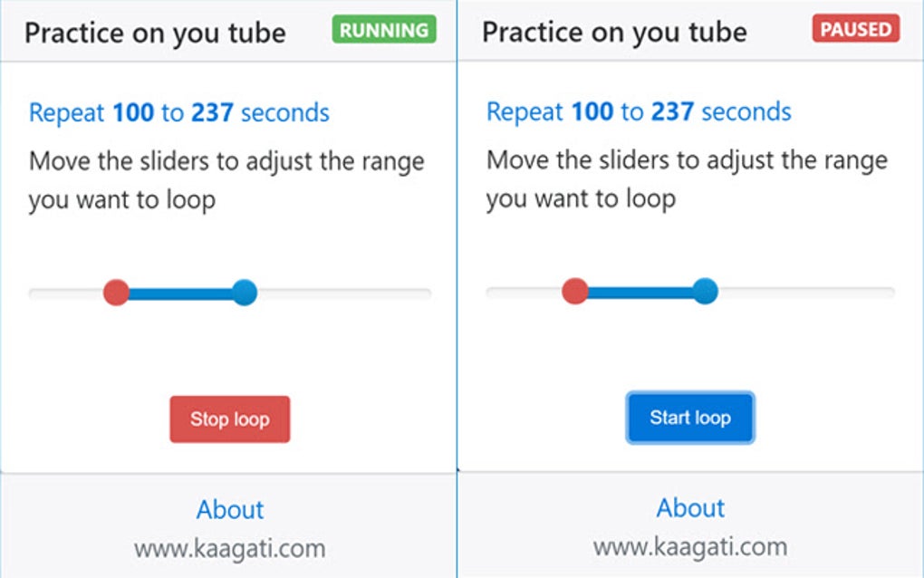Click the Practice on you tube title, right panel
Screen dimensions: 924x578
[x=616, y=31]
